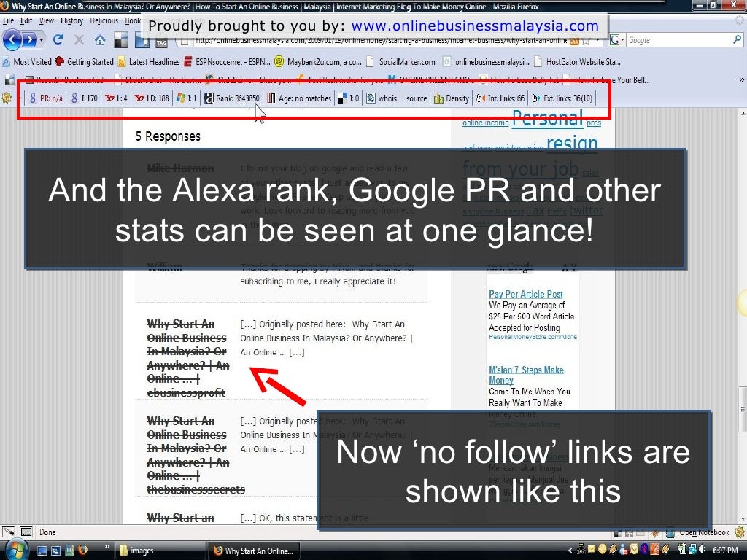
Task: Open the File menu
Action: (x=8, y=20)
